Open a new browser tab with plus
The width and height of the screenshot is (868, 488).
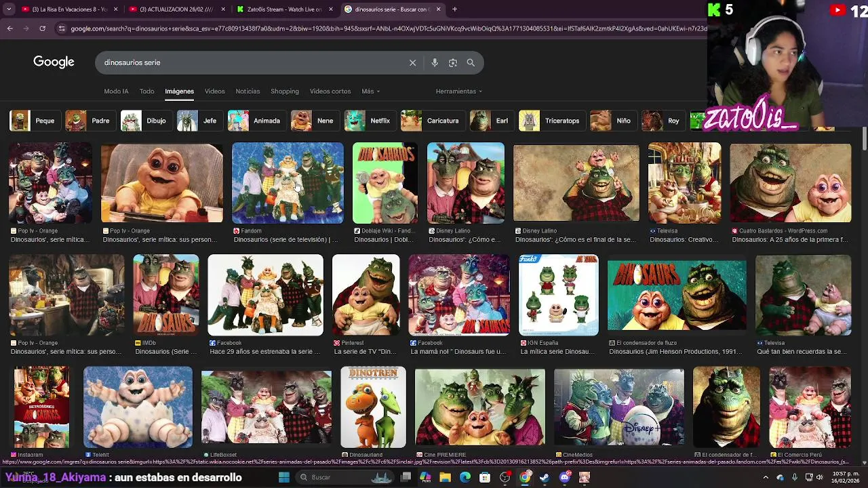point(454,9)
